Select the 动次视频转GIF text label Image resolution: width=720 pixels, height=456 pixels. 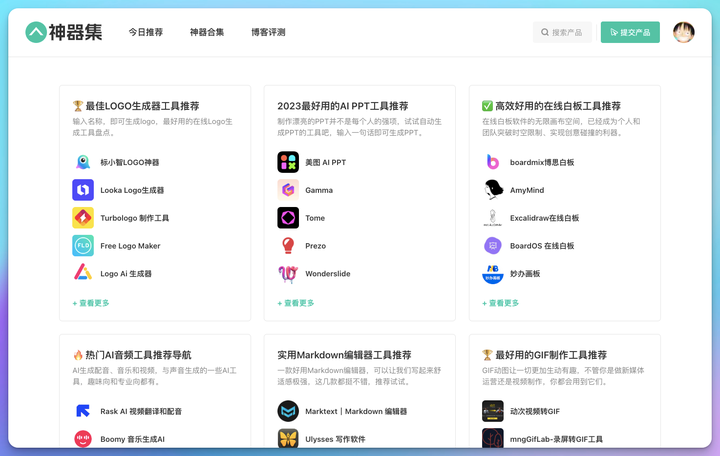tap(535, 411)
